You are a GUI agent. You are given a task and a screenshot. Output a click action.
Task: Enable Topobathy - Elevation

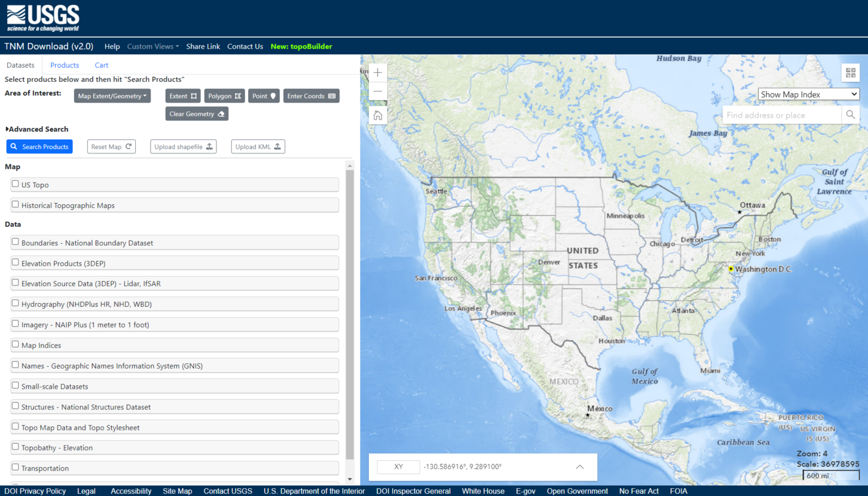pos(16,447)
